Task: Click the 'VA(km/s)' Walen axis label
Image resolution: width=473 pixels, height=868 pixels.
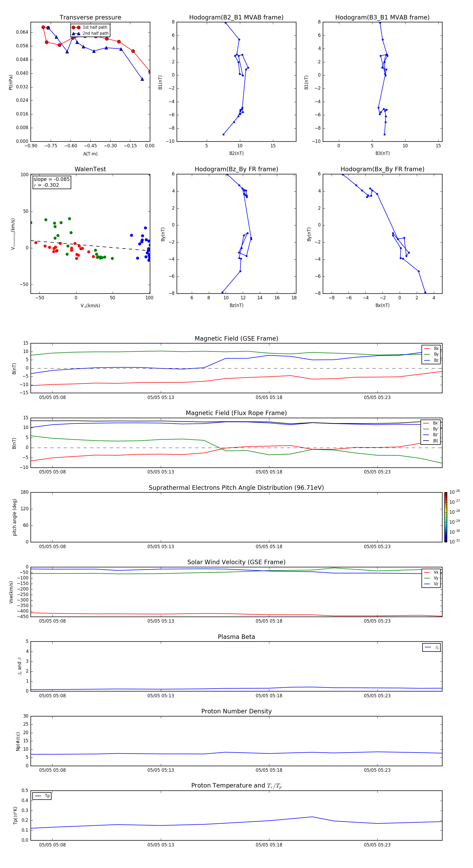Action: click(90, 306)
